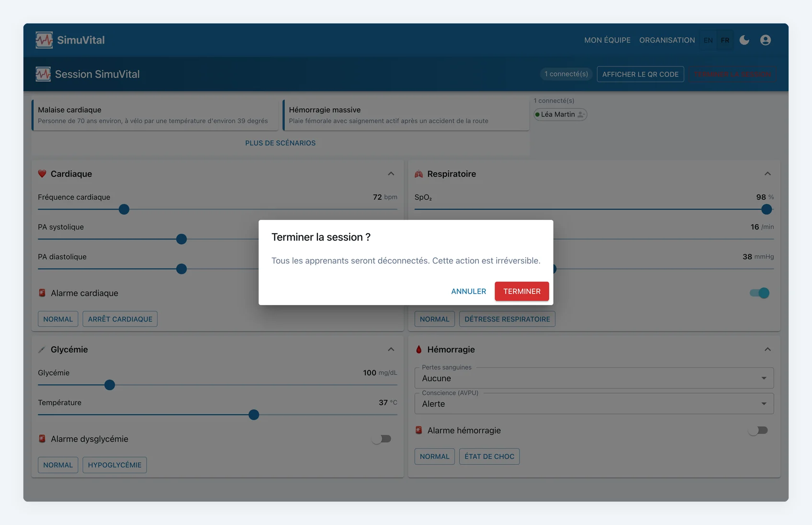Toggle the Respiratoire alarm switch
812x525 pixels.
759,293
